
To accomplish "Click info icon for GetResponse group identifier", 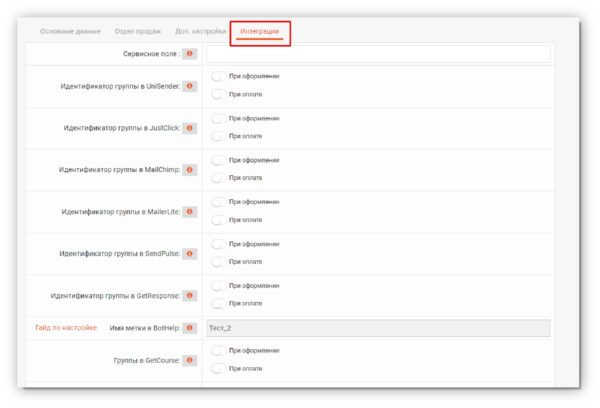I will (189, 295).
